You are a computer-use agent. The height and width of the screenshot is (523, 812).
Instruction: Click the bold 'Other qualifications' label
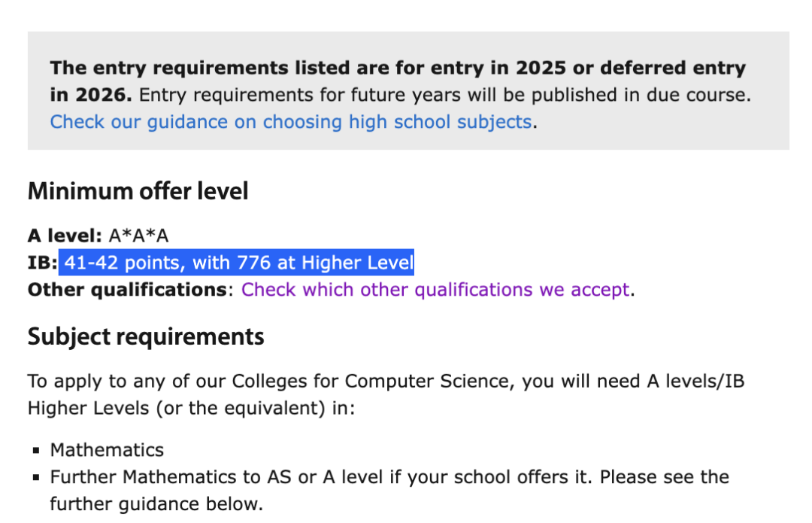point(127,289)
